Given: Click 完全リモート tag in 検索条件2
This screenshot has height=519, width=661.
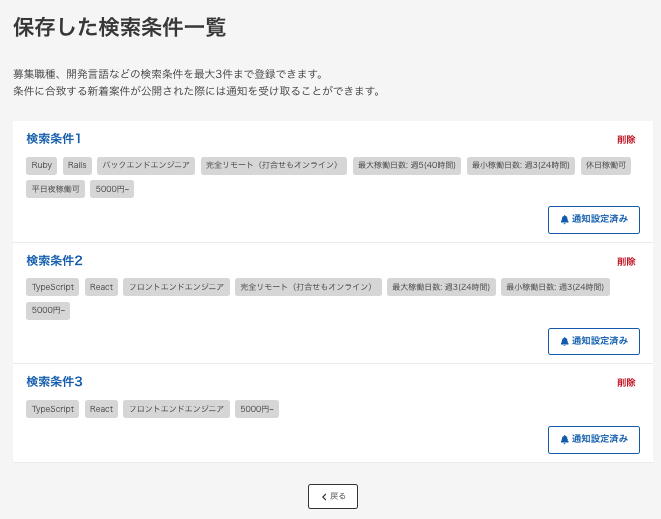Looking at the screenshot, I should (308, 287).
